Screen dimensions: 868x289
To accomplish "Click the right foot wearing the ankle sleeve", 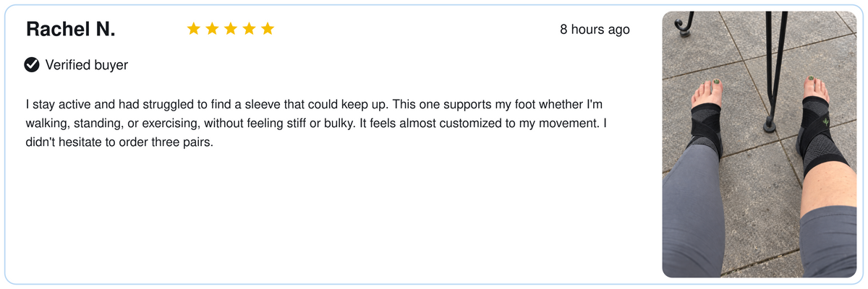I will [x=819, y=116].
